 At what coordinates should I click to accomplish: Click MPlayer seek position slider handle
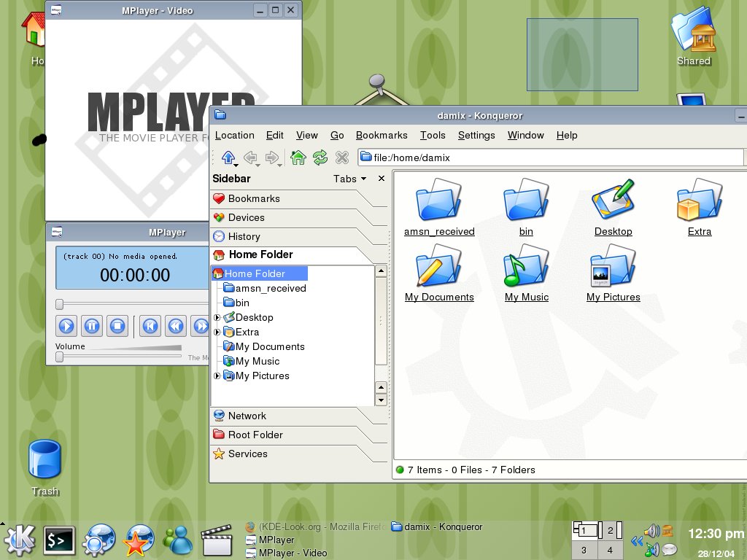click(59, 304)
